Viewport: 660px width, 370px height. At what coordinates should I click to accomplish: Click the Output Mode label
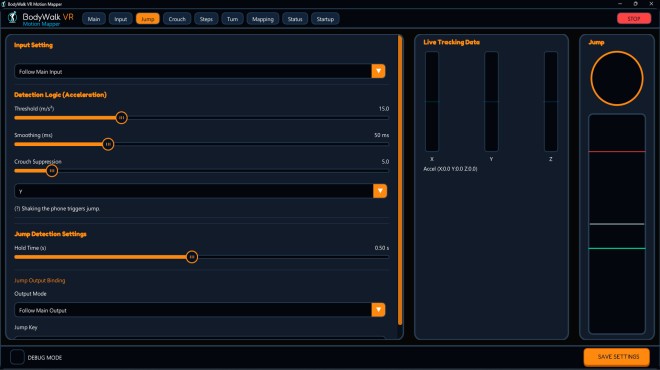pyautogui.click(x=30, y=294)
